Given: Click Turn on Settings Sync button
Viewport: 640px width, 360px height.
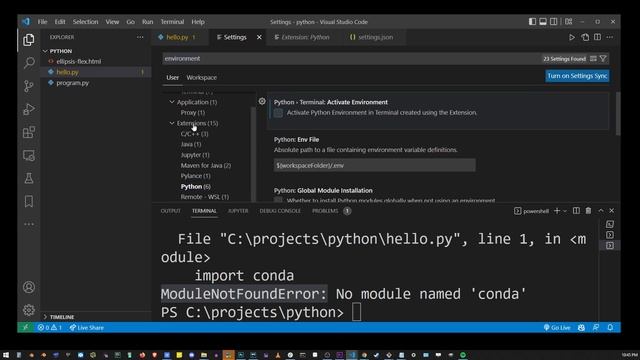Looking at the screenshot, I should (x=577, y=76).
